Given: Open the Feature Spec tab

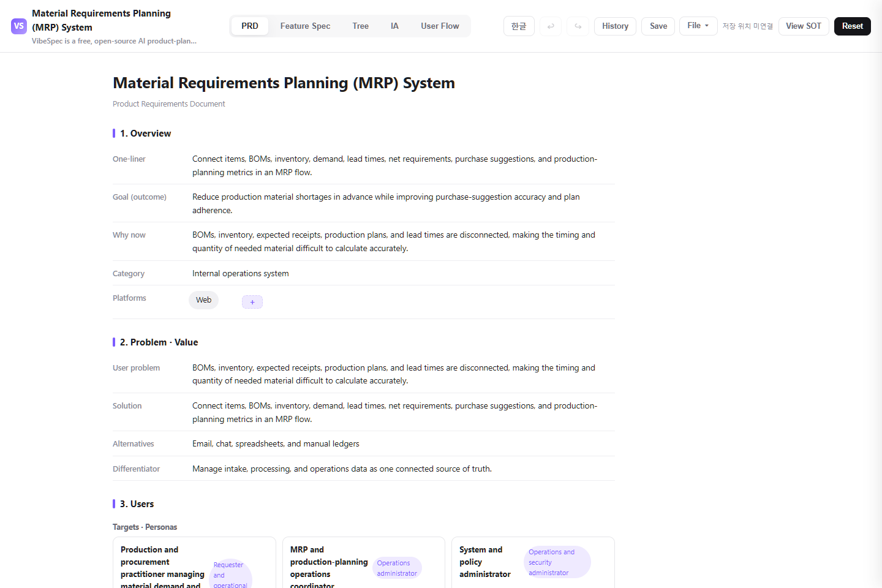Looking at the screenshot, I should click(305, 26).
